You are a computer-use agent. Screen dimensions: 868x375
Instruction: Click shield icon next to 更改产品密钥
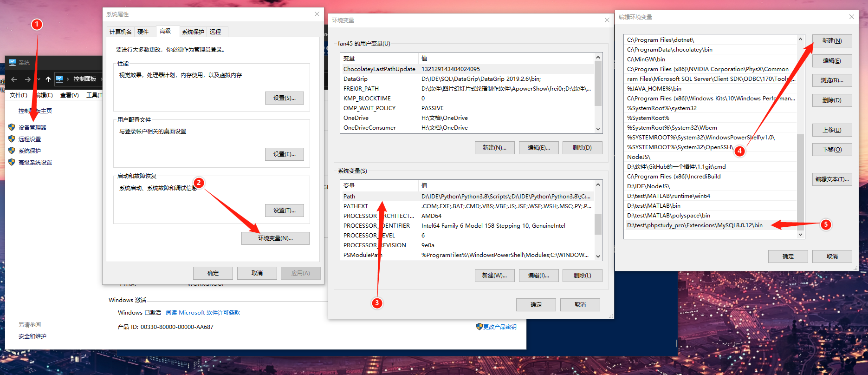479,326
